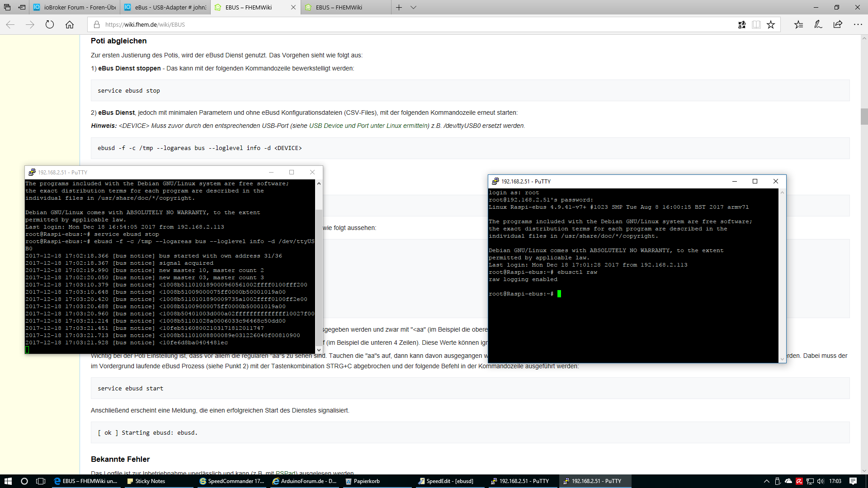This screenshot has height=488, width=868.
Task: Open SpeedCommander 17 taskbar item
Action: point(231,481)
